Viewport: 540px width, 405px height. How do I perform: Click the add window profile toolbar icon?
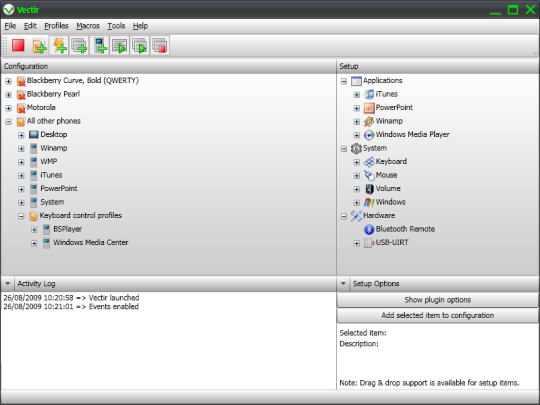(79, 45)
